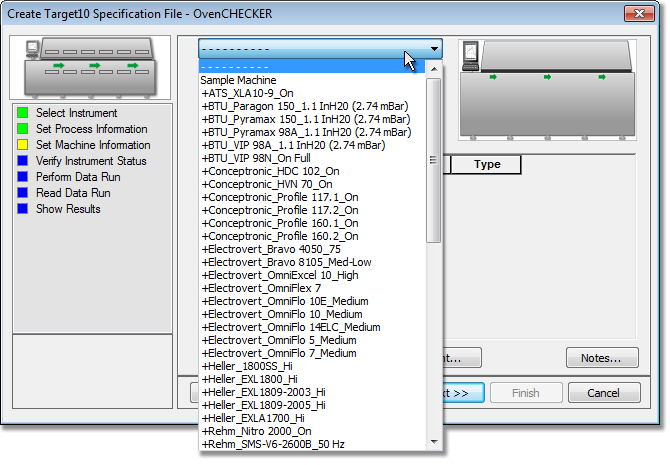The height and width of the screenshot is (465, 670).
Task: Pick +Electrovert_Bravo 4050_75
Action: [x=312, y=249]
